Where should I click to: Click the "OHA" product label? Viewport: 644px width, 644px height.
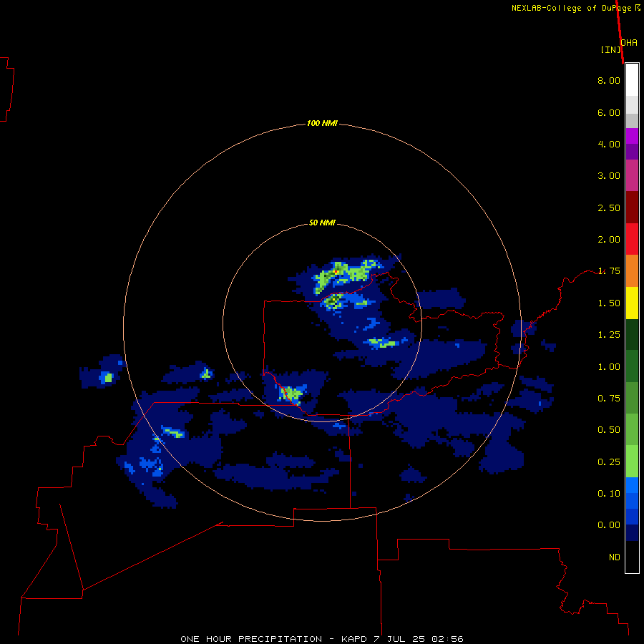point(629,43)
